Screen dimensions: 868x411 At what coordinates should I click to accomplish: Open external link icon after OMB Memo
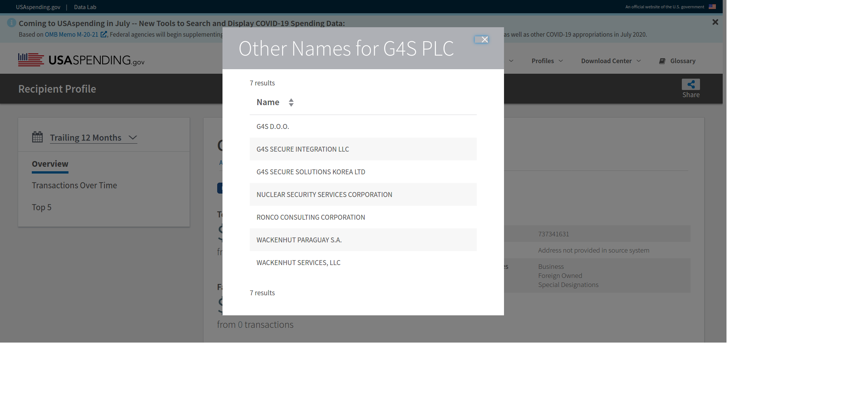tap(103, 34)
